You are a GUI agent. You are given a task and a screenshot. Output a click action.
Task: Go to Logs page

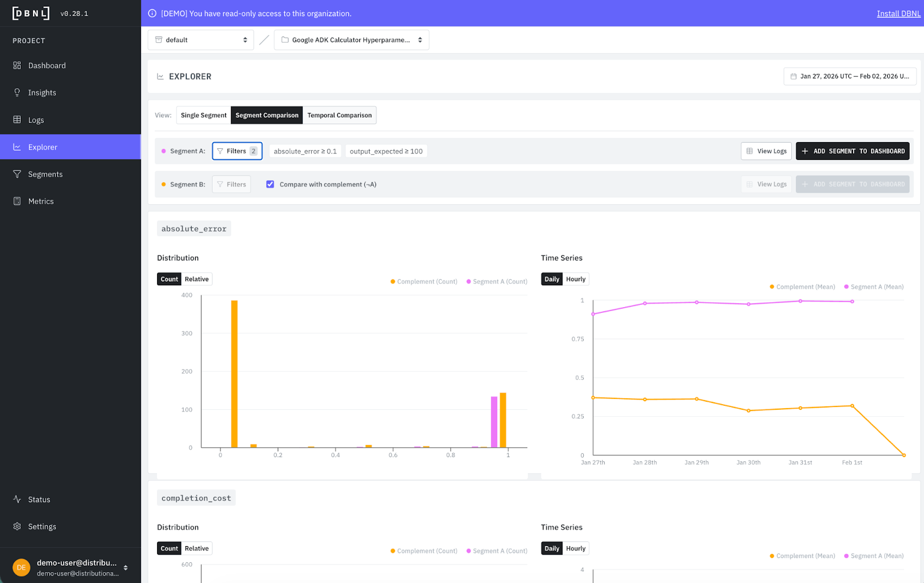coord(70,120)
